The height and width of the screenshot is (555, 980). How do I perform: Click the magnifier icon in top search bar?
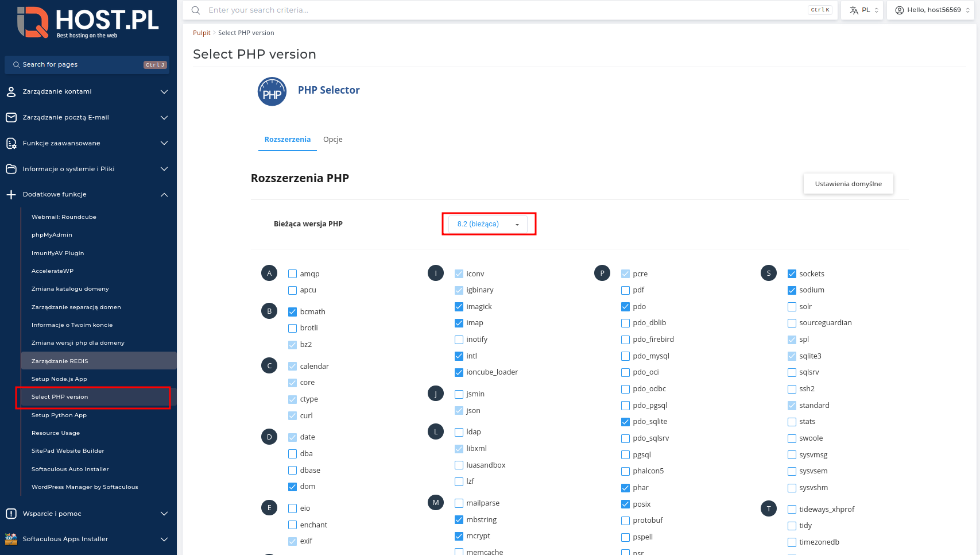click(195, 10)
